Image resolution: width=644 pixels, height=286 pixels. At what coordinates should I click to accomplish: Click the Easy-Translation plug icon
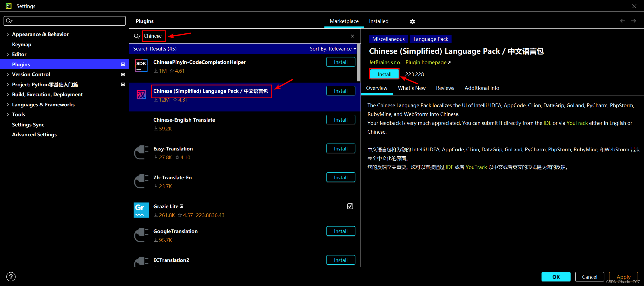point(141,152)
